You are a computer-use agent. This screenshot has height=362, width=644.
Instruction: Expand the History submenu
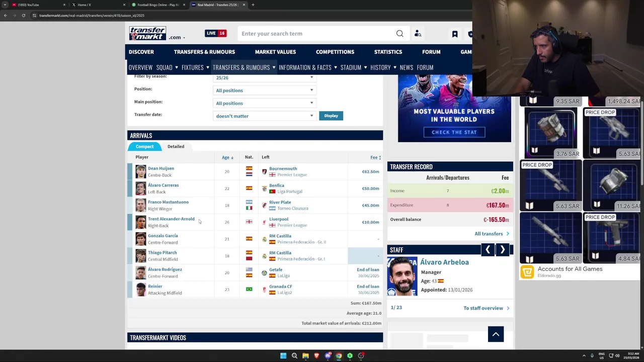[395, 67]
